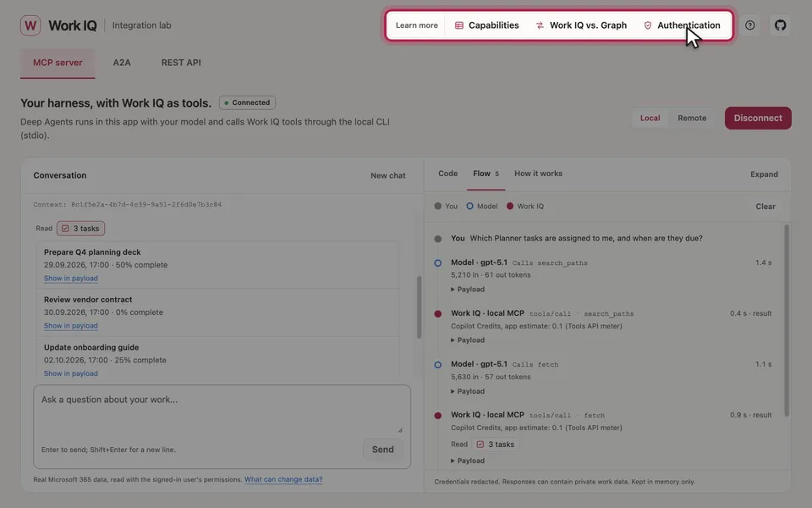
Task: Toggle the Work IQ legend filter
Action: point(525,207)
